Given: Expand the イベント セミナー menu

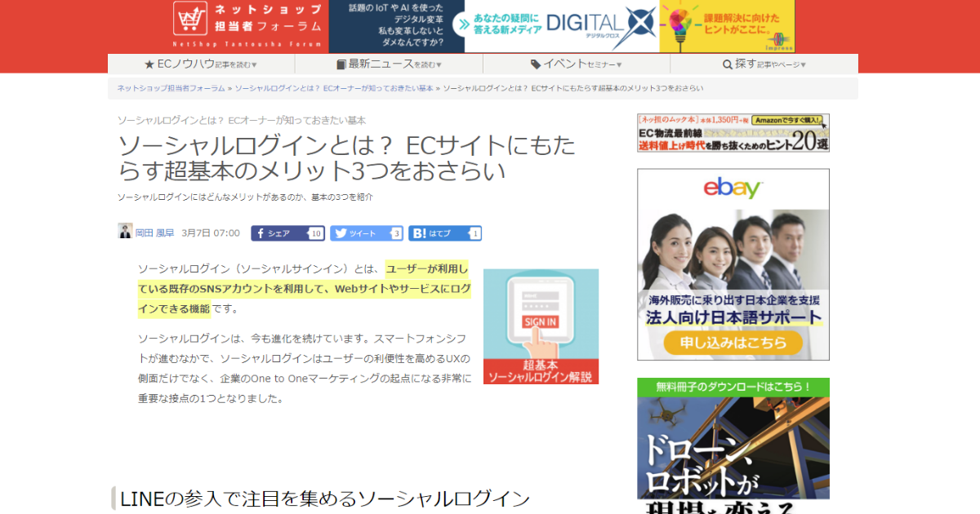Looking at the screenshot, I should pyautogui.click(x=577, y=64).
